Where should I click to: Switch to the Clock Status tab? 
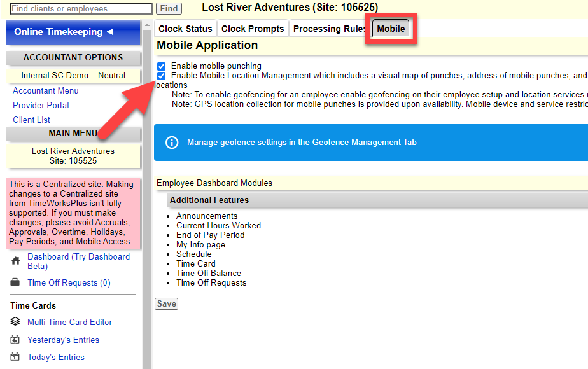coord(185,29)
